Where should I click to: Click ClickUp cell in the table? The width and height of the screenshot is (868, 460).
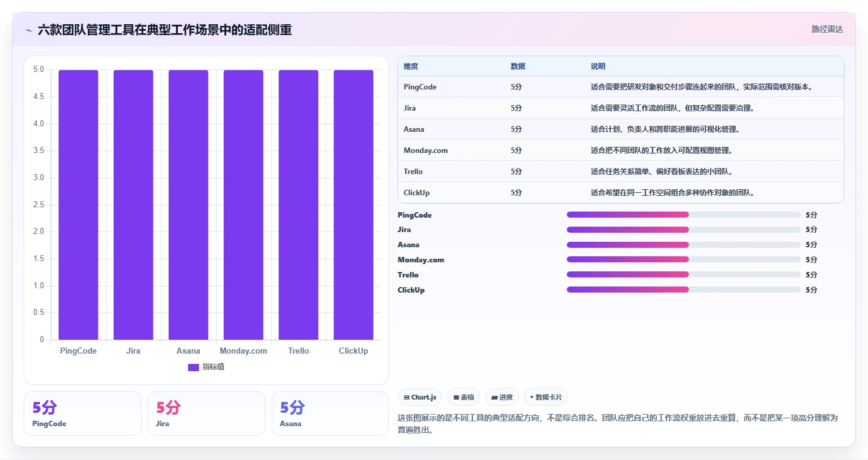[x=417, y=193]
